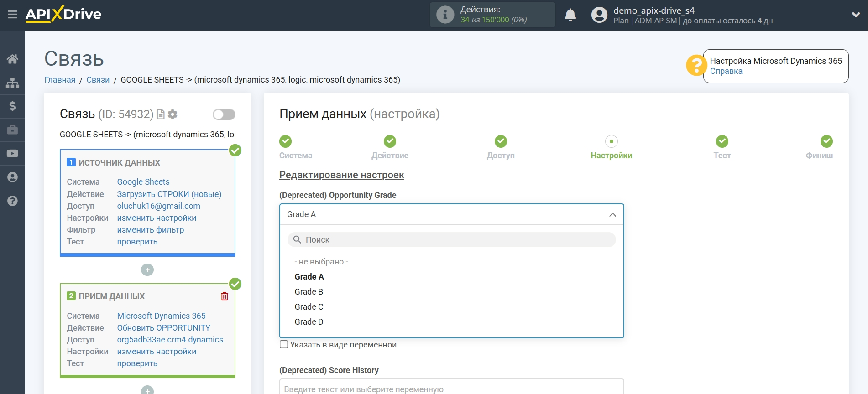The height and width of the screenshot is (394, 868).
Task: Select Grade D option
Action: point(309,322)
